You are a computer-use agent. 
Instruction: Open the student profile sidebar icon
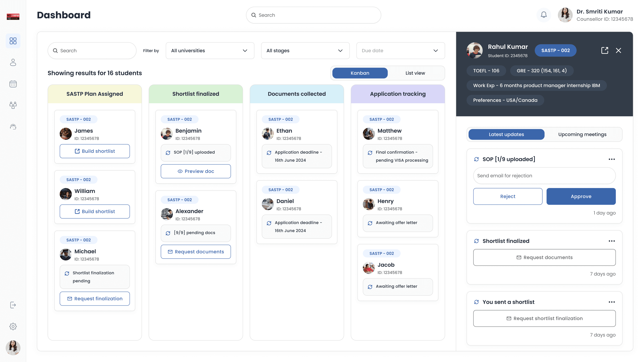[x=13, y=62]
